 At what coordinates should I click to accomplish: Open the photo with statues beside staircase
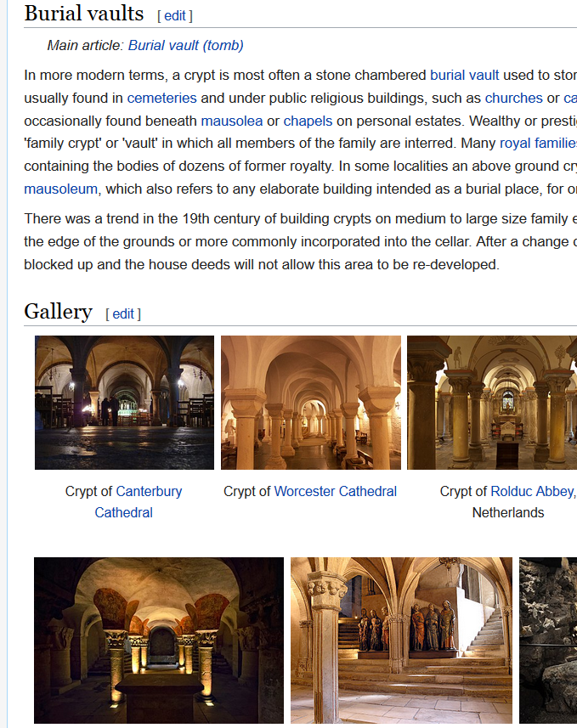[x=401, y=641]
